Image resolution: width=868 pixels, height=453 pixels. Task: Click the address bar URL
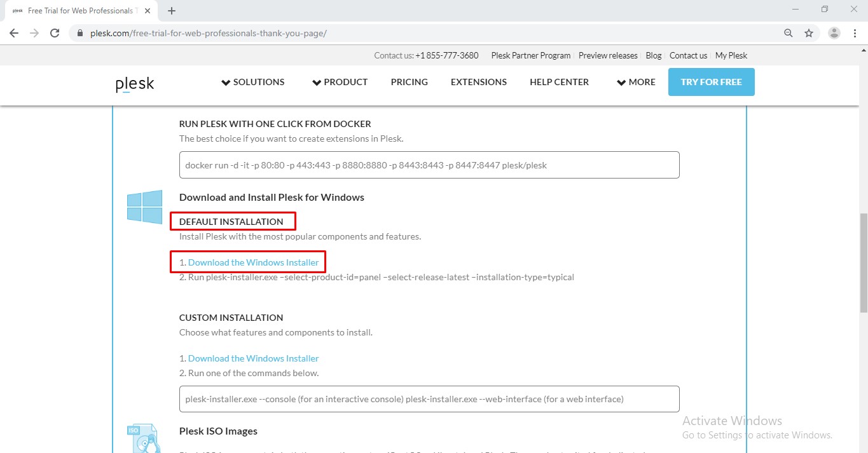pyautogui.click(x=209, y=33)
